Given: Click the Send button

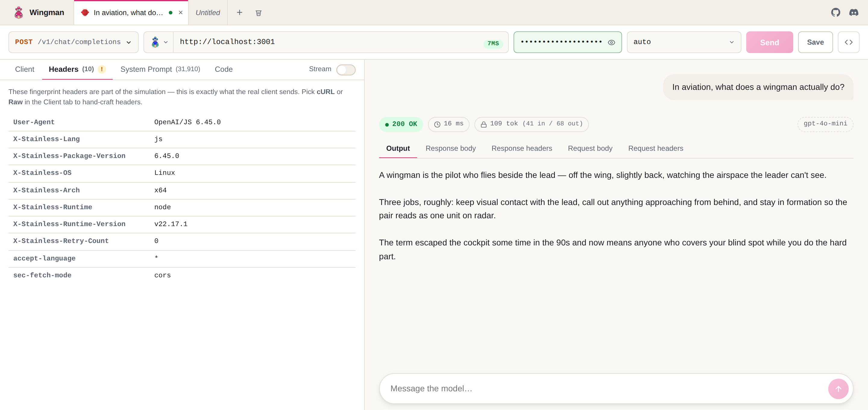Looking at the screenshot, I should [769, 42].
